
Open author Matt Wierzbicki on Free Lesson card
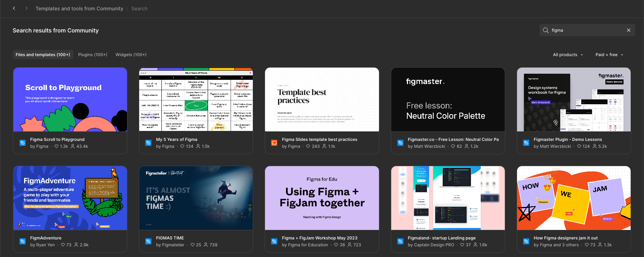(x=426, y=146)
